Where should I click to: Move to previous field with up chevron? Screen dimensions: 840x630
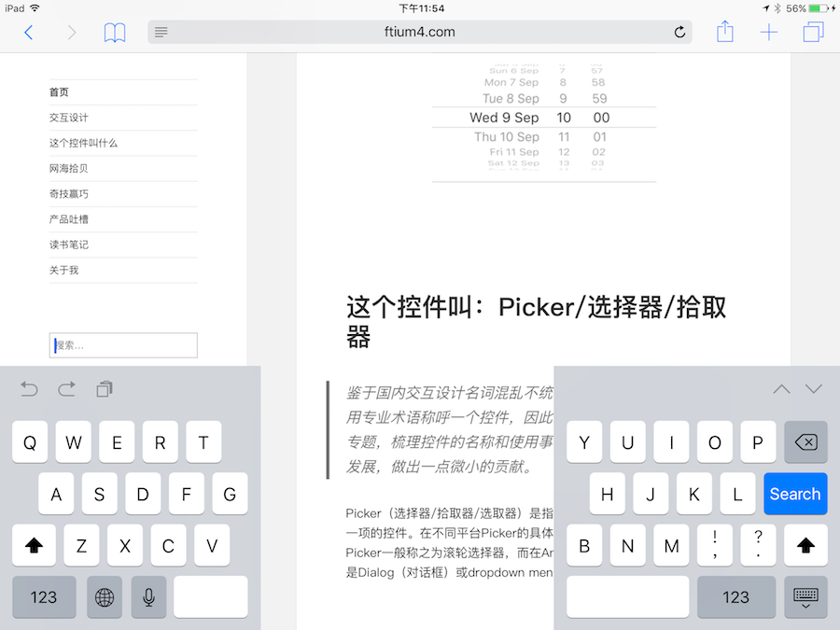click(781, 389)
